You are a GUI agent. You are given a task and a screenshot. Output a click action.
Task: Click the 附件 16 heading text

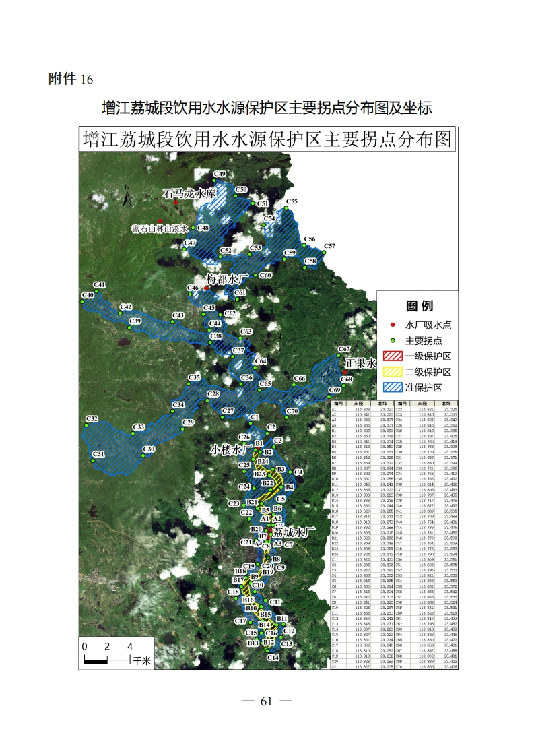click(x=70, y=79)
